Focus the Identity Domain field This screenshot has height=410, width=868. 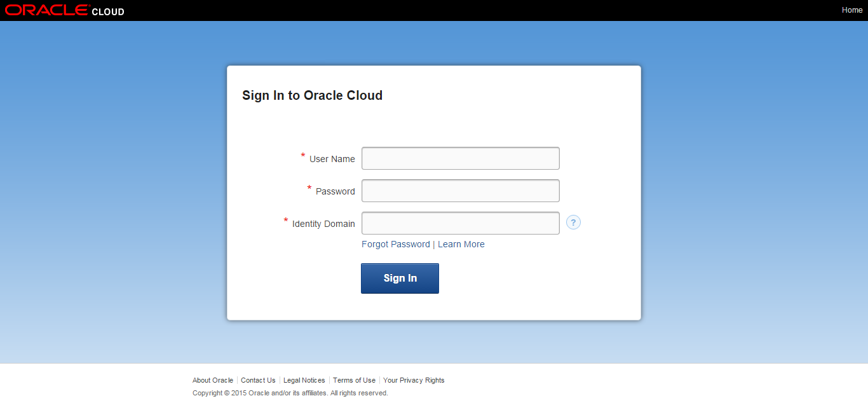[461, 223]
